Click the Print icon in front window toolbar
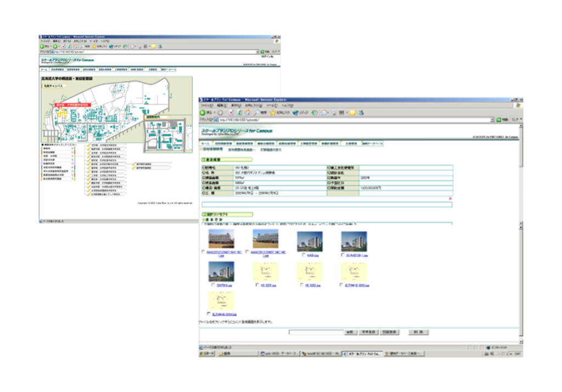 333,113
